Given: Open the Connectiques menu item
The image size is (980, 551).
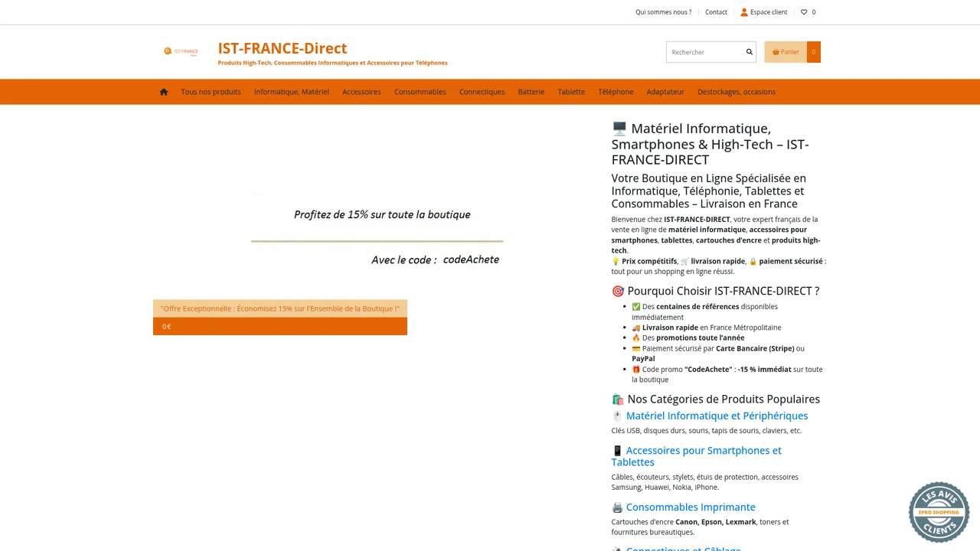Looking at the screenshot, I should pyautogui.click(x=482, y=92).
